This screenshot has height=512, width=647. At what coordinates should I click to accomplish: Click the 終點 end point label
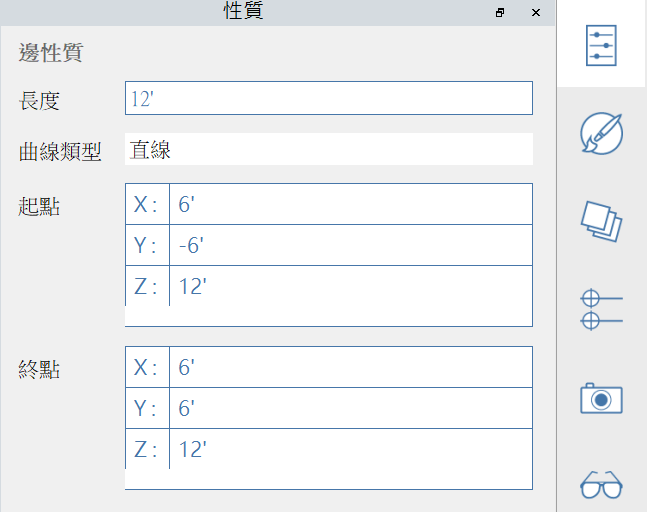coord(39,370)
